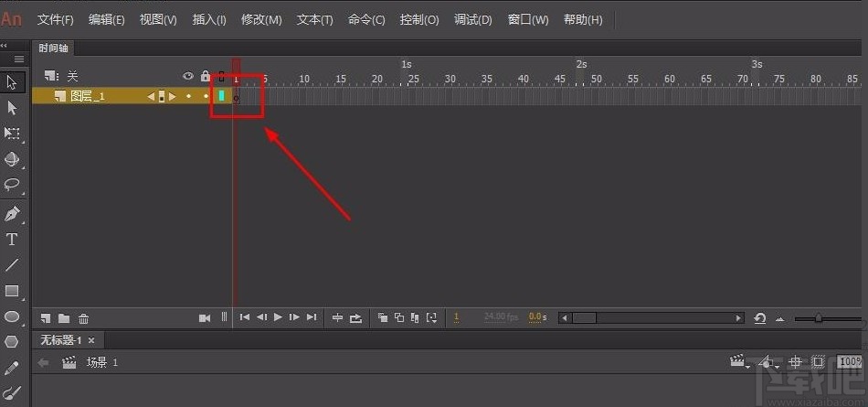
Task: Click the back arrow next to 场景 1
Action: coord(43,362)
